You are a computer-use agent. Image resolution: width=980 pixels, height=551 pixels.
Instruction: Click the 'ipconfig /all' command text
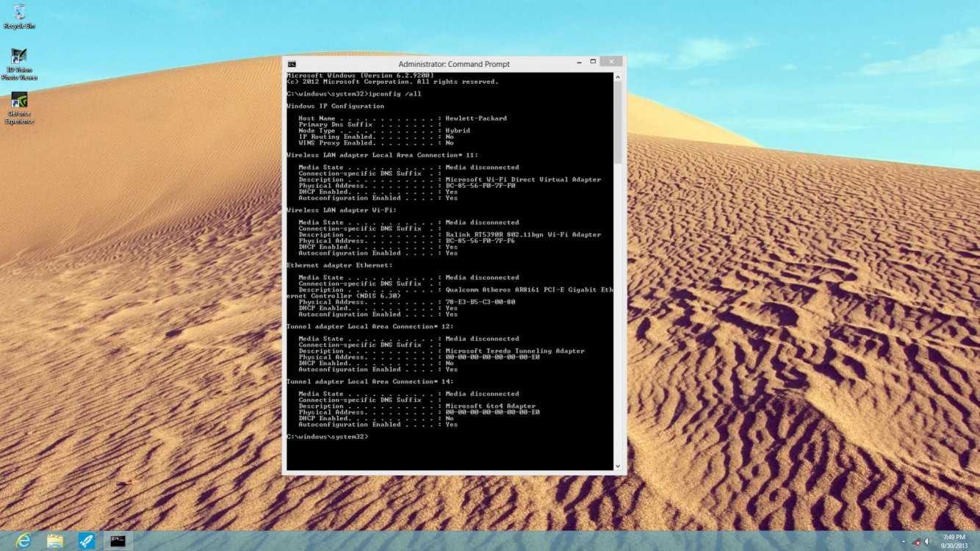(395, 94)
